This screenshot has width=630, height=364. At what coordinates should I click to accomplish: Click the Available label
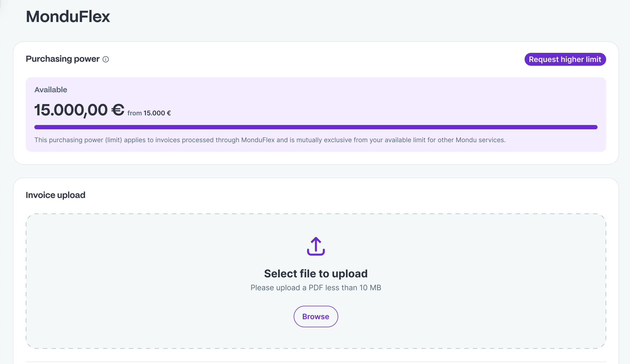coord(51,90)
